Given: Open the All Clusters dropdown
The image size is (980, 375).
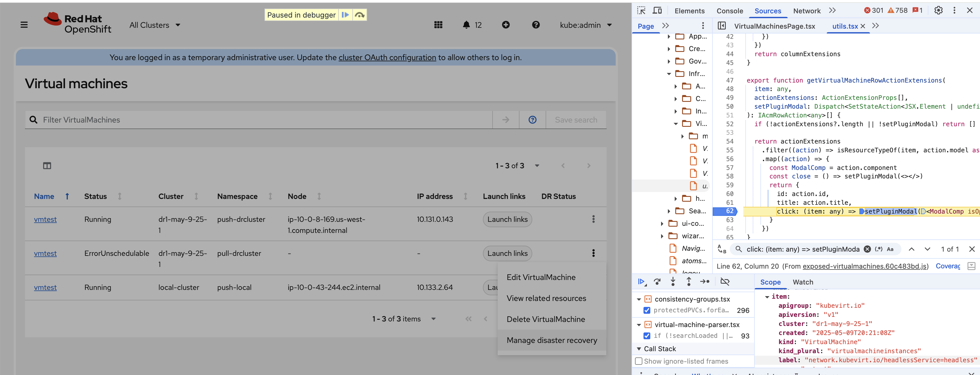Looking at the screenshot, I should point(154,25).
